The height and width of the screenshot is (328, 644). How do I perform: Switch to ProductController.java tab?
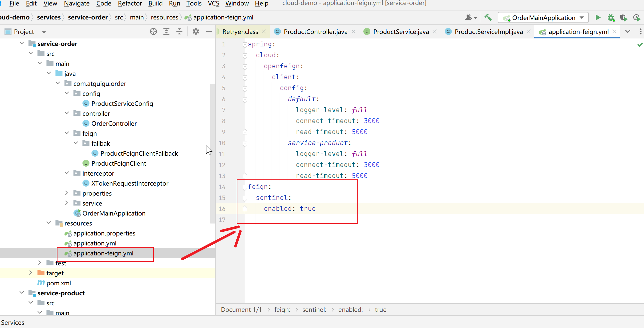coord(315,32)
